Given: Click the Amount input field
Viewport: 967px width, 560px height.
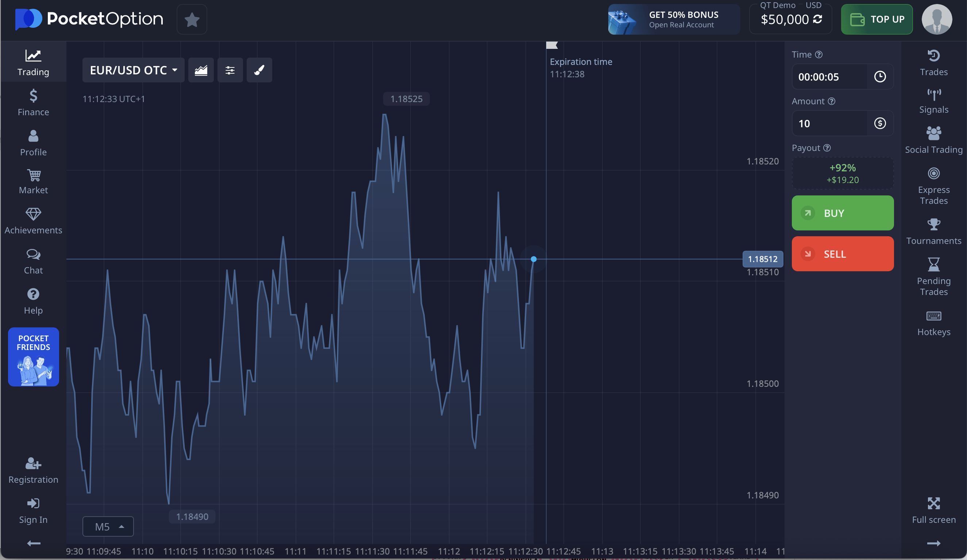Looking at the screenshot, I should point(830,124).
